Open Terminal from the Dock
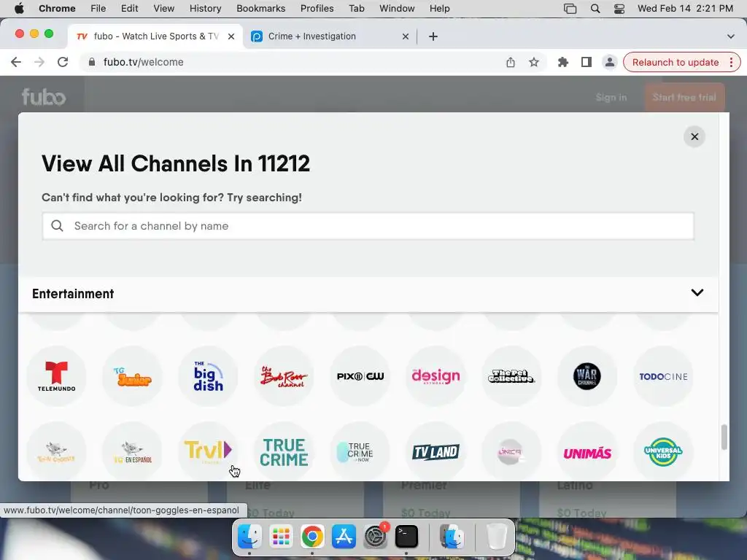The width and height of the screenshot is (747, 560). click(x=406, y=537)
